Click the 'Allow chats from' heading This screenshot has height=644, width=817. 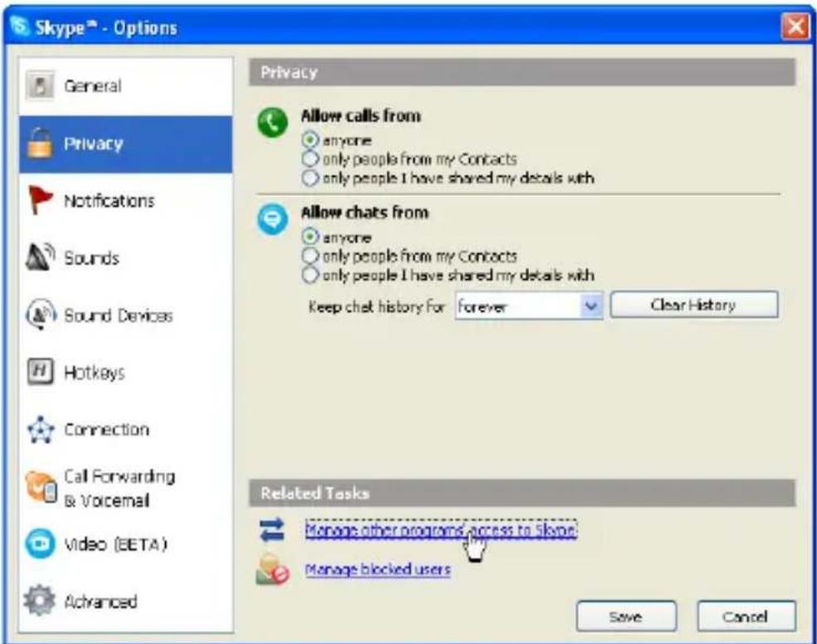coord(365,212)
